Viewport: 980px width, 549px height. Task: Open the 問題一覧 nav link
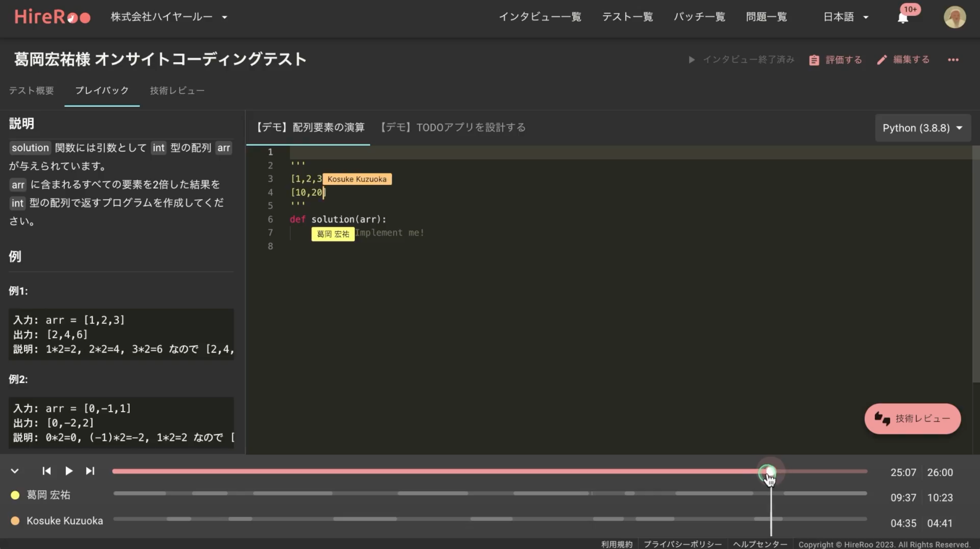[x=766, y=17]
